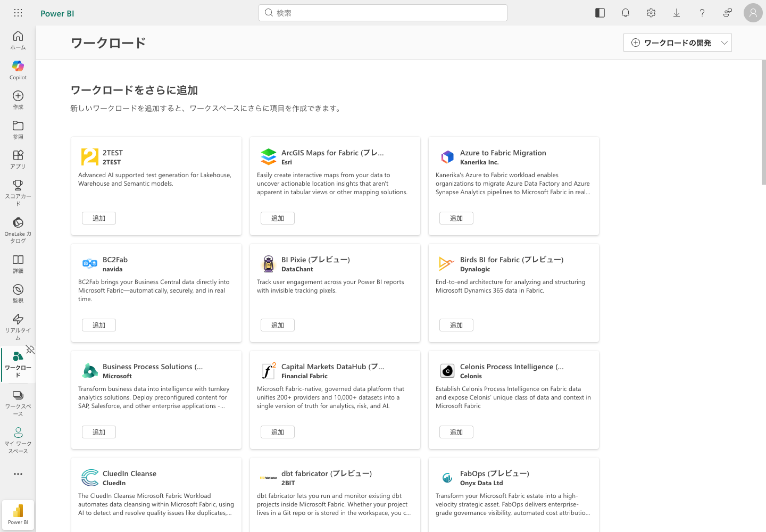The height and width of the screenshot is (532, 766).
Task: Add BI Pixie workload with 追加
Action: 278,325
